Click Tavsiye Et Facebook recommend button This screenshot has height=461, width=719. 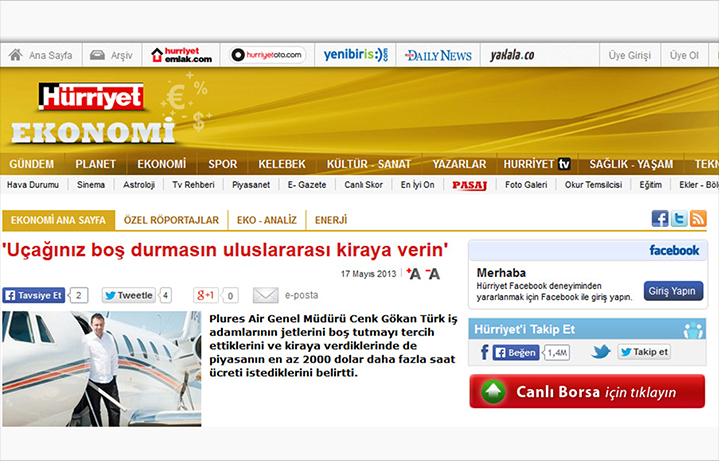tap(33, 295)
